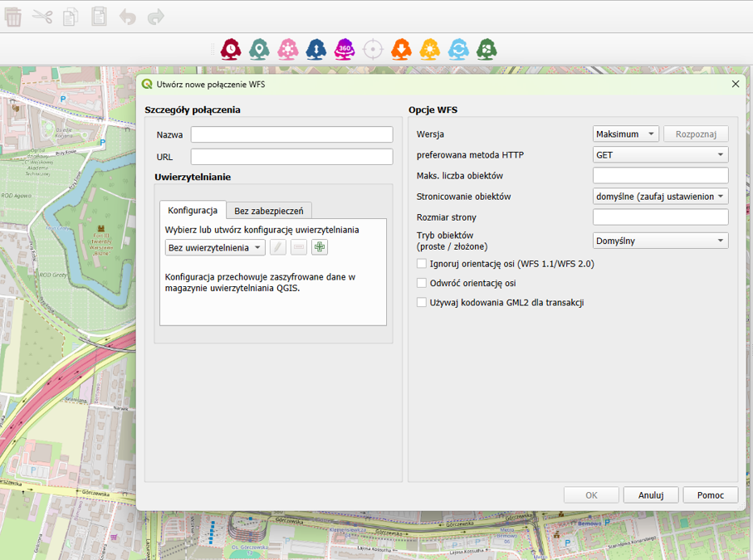Click the pink tree icon with flower

[x=287, y=50]
